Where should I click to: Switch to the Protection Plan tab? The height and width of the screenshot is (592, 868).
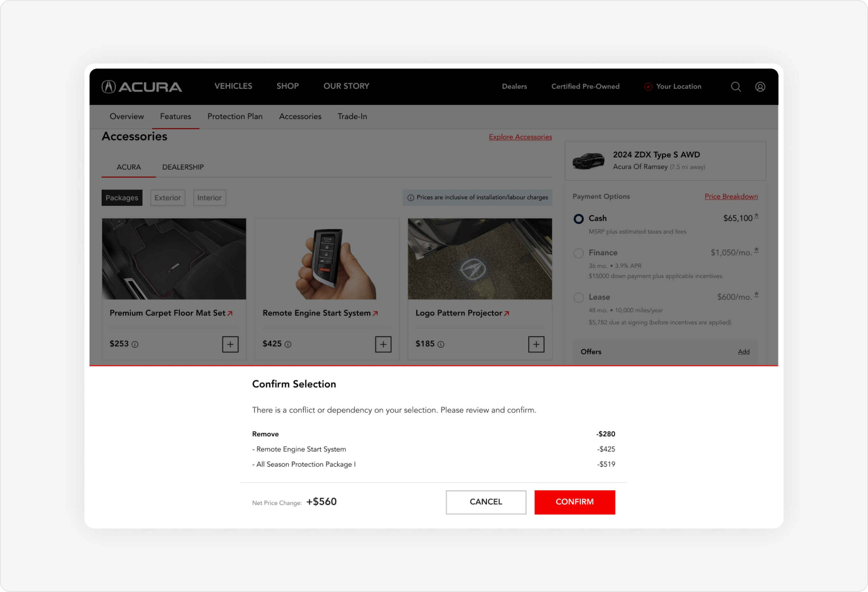pyautogui.click(x=235, y=117)
